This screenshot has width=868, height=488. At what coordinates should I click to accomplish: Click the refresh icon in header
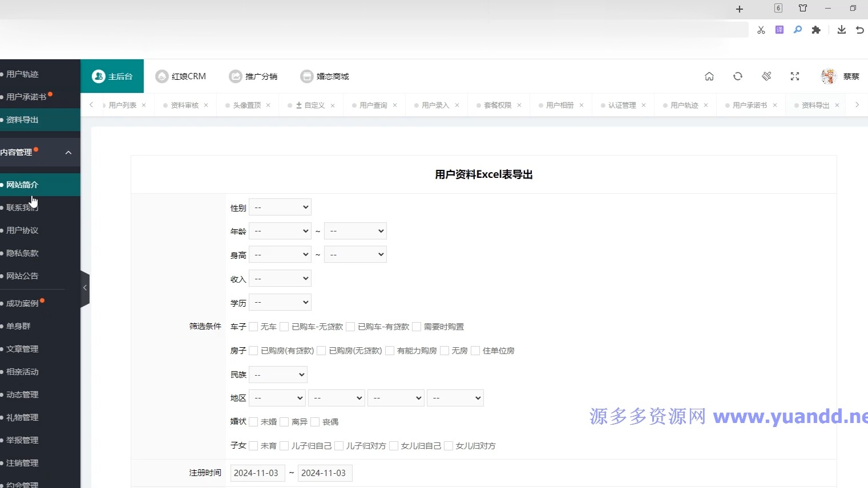[x=738, y=76]
